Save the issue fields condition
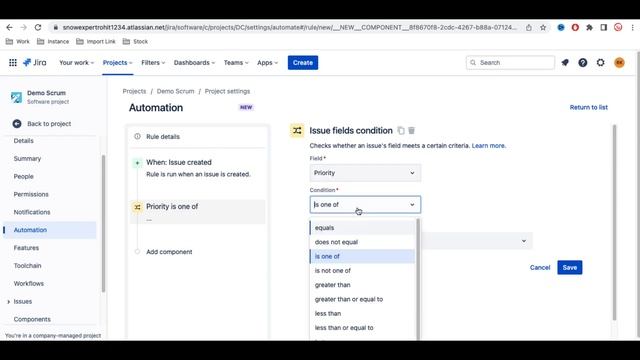Screen dimensions: 640x360 570,267
